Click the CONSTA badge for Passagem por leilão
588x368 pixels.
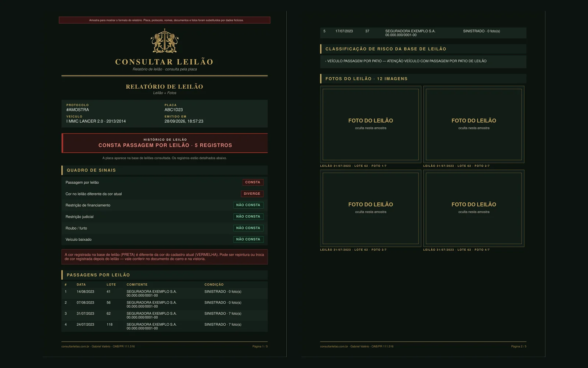[x=253, y=182]
